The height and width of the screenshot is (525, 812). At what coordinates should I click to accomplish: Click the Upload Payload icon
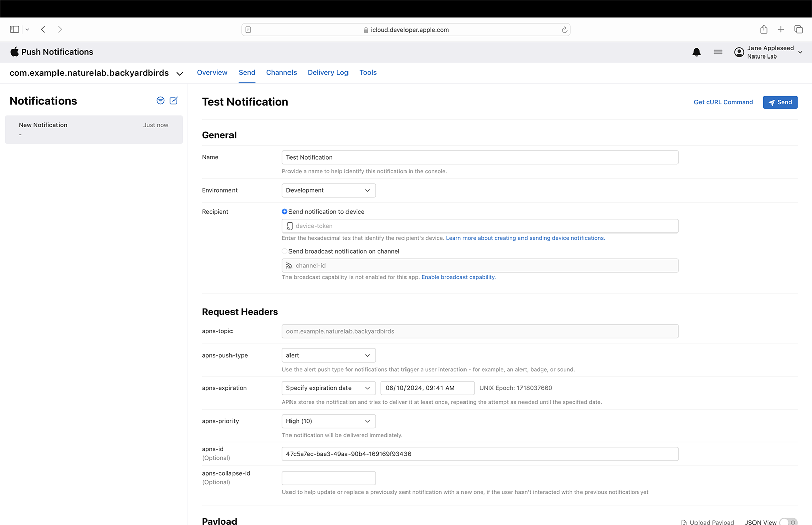click(684, 522)
